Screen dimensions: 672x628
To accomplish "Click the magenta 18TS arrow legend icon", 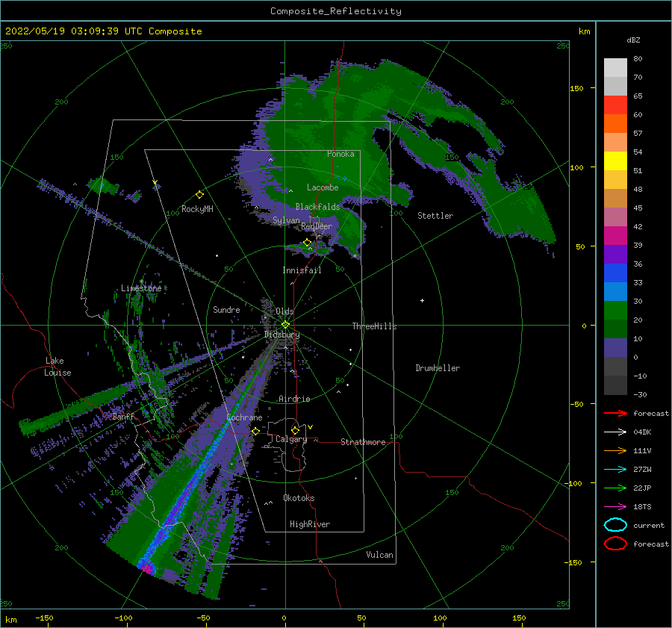I will pos(615,507).
